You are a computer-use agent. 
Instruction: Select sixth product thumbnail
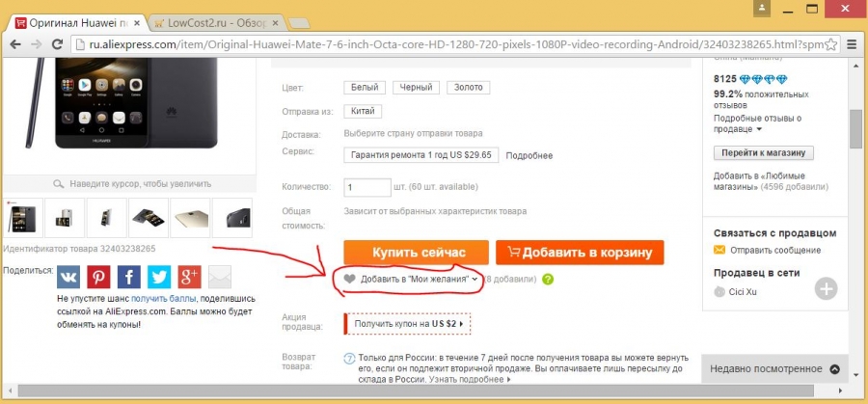tap(231, 218)
